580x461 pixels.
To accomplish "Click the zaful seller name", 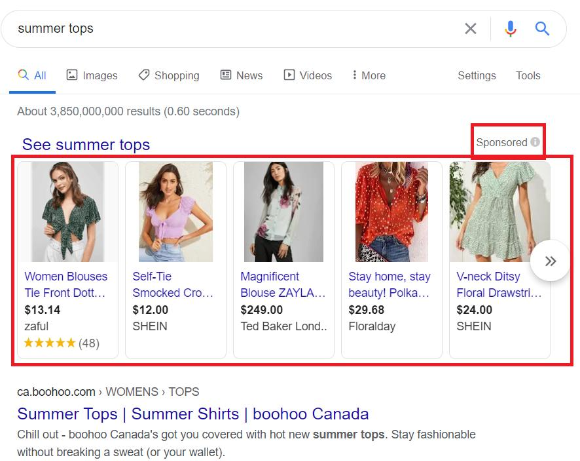I will coord(36,326).
